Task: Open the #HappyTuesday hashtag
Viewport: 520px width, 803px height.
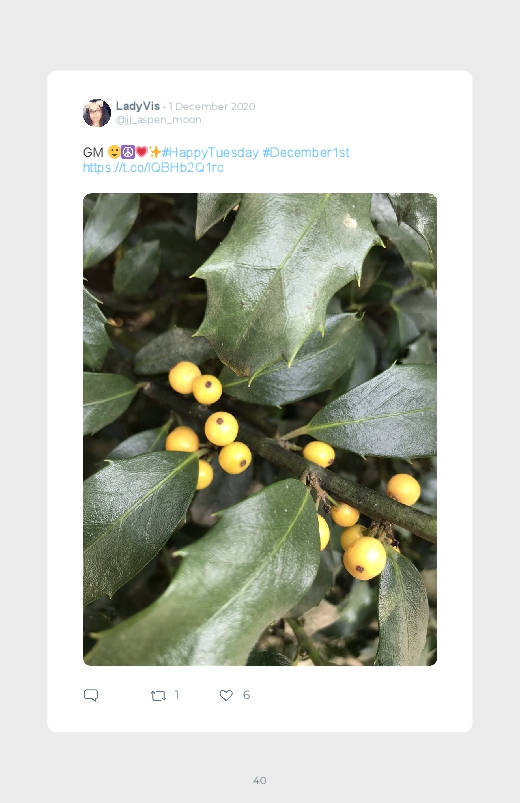Action: click(x=210, y=153)
